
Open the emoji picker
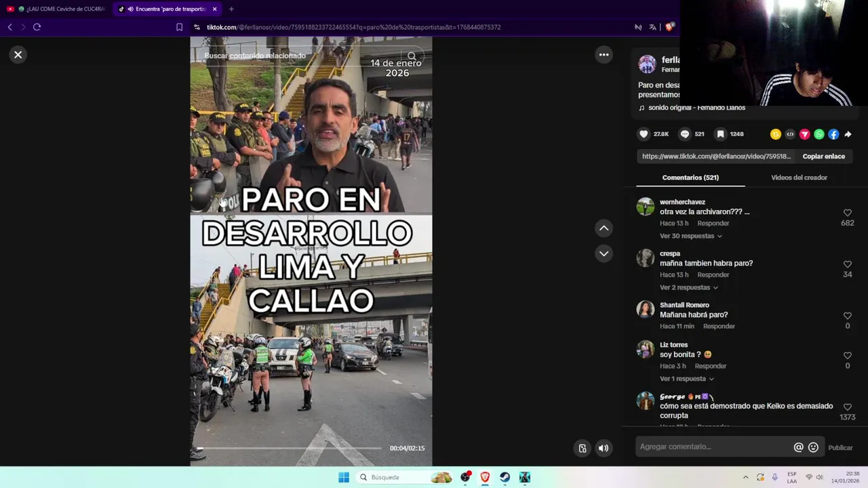(x=813, y=447)
